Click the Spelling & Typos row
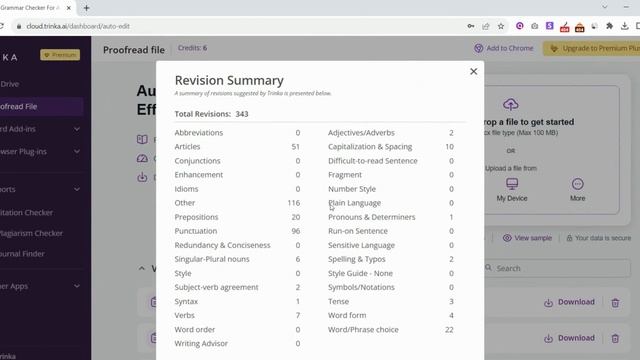 pyautogui.click(x=391, y=259)
